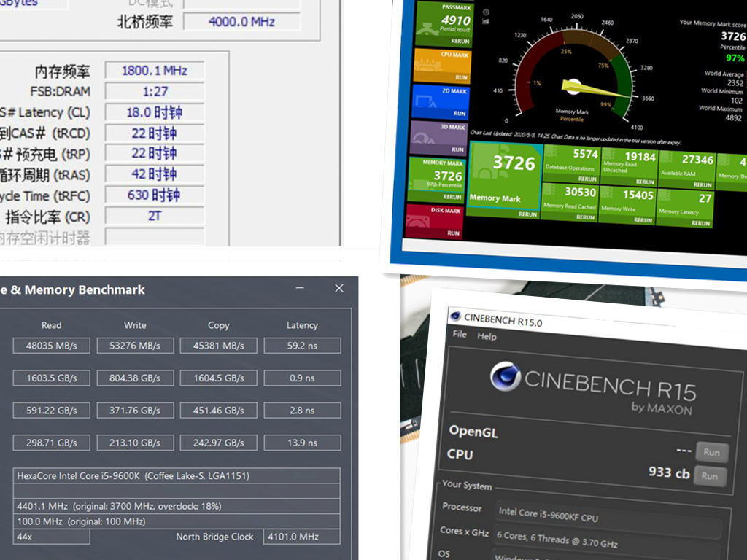747x560 pixels.
Task: Click RERUN under the PASSMARK 4910 tile
Action: pyautogui.click(x=460, y=42)
